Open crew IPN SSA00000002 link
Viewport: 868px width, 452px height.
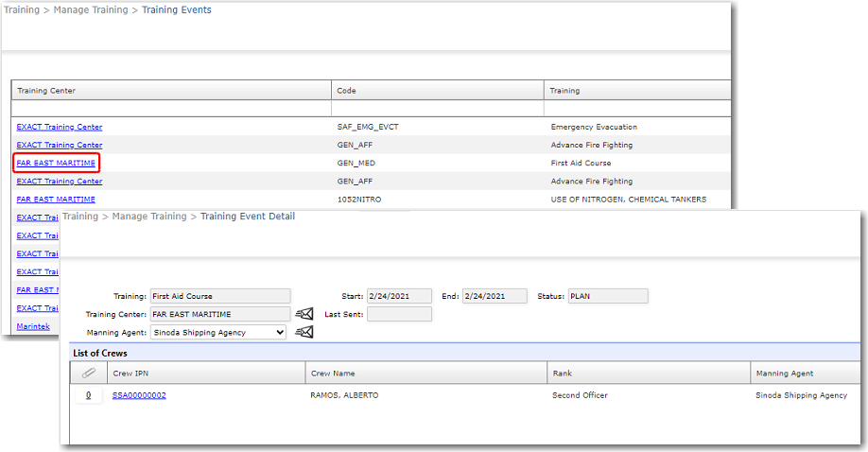[x=139, y=395]
